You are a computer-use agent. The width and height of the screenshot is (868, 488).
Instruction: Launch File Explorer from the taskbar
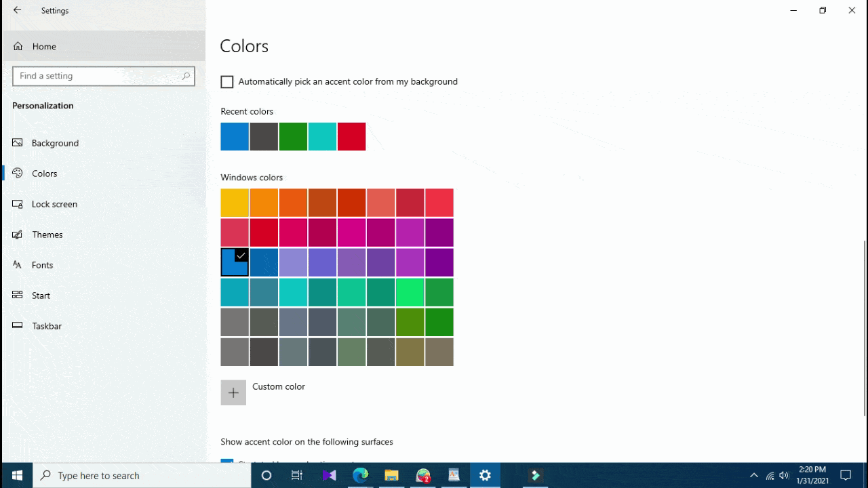pyautogui.click(x=391, y=475)
